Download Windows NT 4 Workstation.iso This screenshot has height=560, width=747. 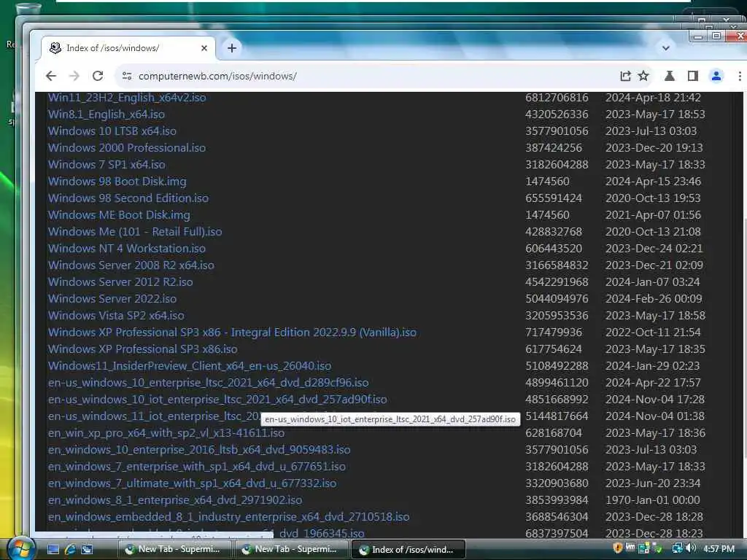(x=127, y=249)
